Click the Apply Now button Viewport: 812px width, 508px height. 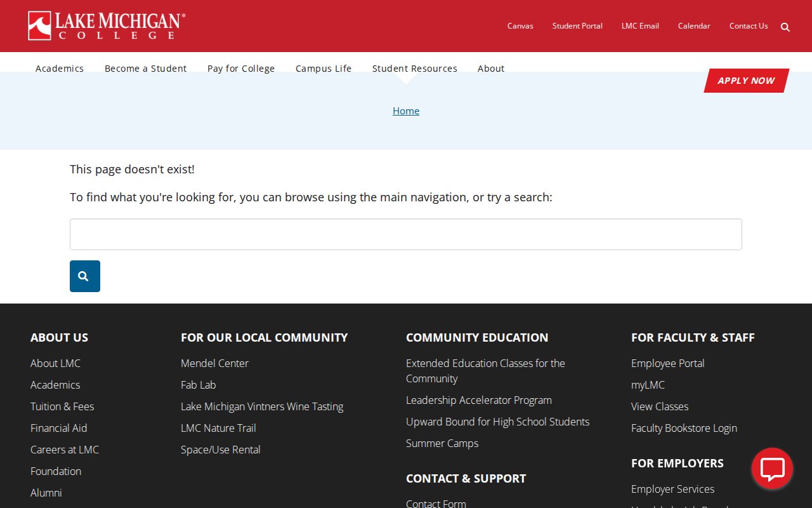coord(746,81)
